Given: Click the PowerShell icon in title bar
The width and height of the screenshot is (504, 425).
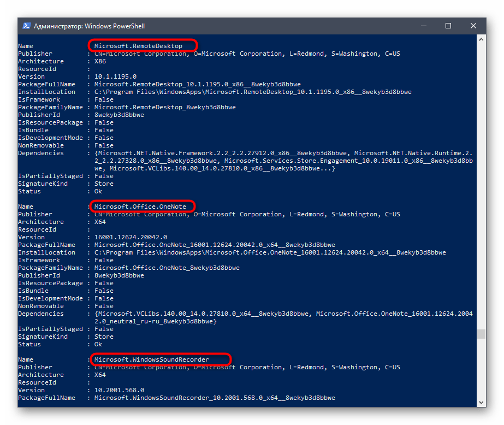Looking at the screenshot, I should coord(26,26).
